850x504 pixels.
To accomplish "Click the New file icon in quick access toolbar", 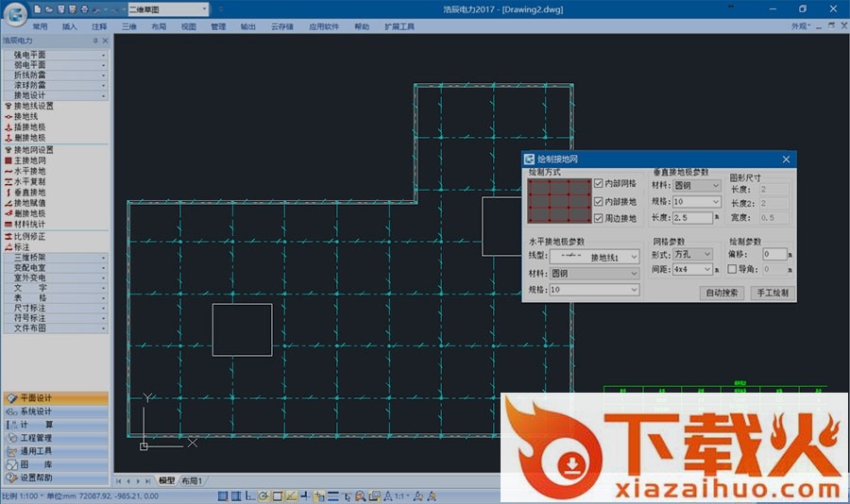I will (37, 9).
